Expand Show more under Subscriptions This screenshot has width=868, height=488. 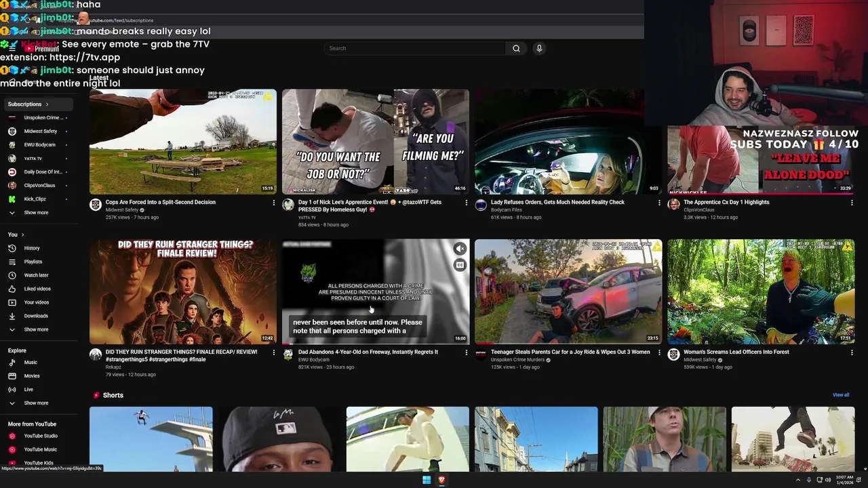click(36, 213)
